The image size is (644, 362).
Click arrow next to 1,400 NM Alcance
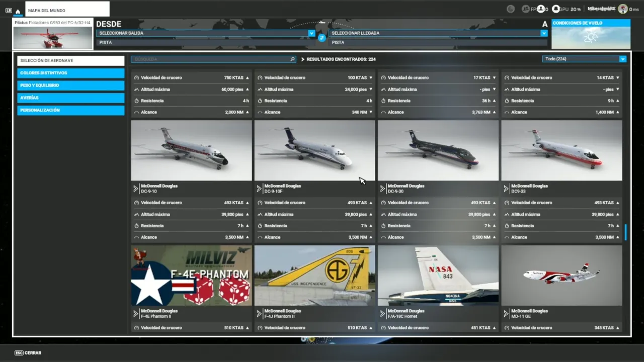tap(618, 112)
